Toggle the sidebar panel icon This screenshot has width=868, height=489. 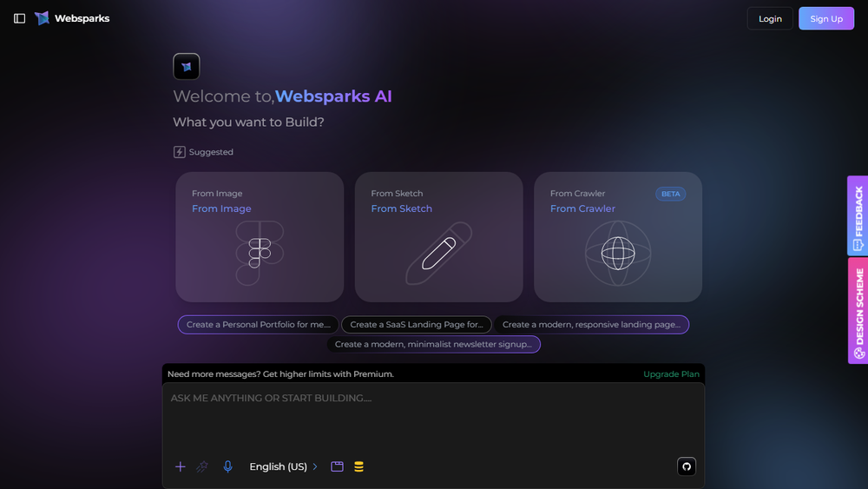[x=19, y=18]
